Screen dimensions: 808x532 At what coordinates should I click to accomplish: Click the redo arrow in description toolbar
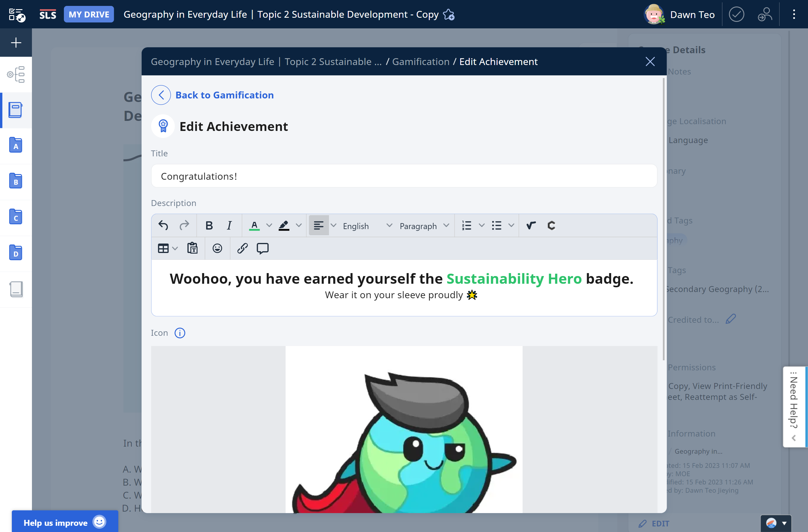click(x=184, y=225)
